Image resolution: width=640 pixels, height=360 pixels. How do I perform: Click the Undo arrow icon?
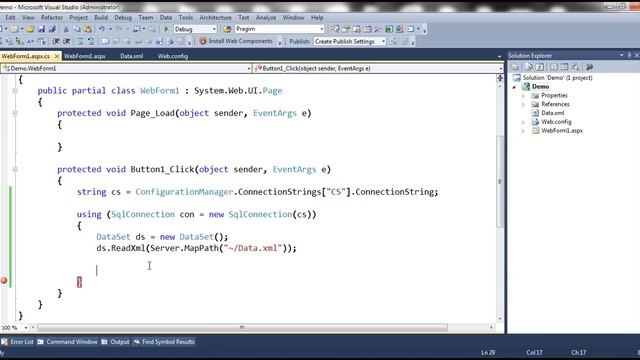(102, 29)
